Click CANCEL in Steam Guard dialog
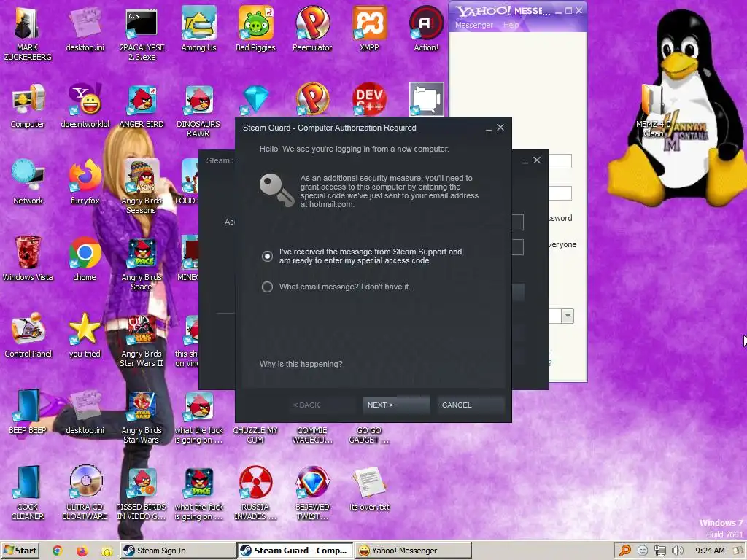Viewport: 747px width, 560px height. point(470,405)
